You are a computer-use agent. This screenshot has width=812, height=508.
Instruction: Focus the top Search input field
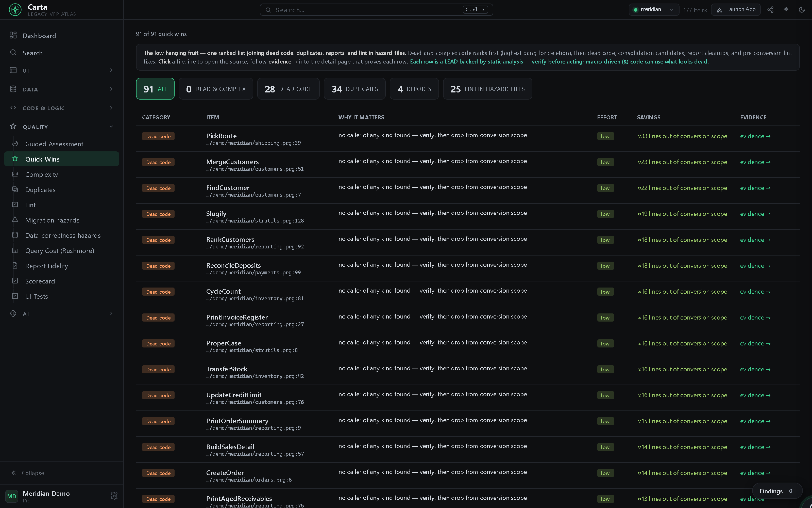click(376, 10)
